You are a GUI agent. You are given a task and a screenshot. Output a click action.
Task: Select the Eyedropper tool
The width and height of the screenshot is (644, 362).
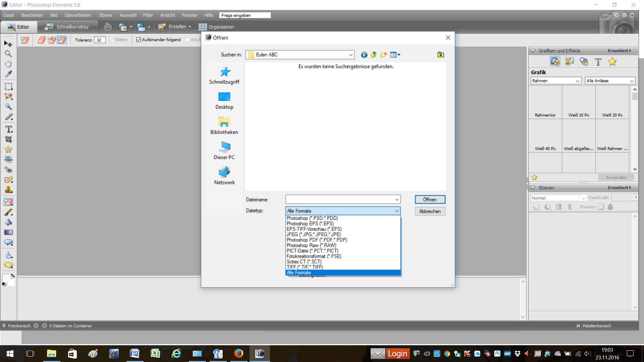[8, 74]
